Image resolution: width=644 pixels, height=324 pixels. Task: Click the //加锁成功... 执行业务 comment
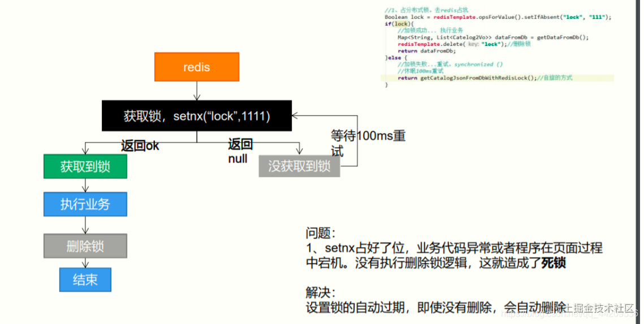pyautogui.click(x=430, y=31)
